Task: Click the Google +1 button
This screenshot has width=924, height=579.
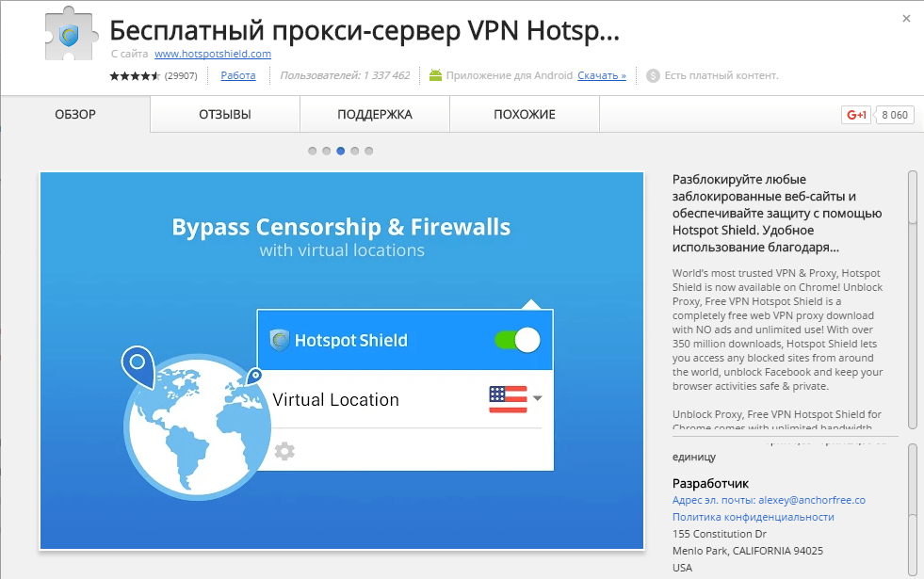Action: [856, 115]
